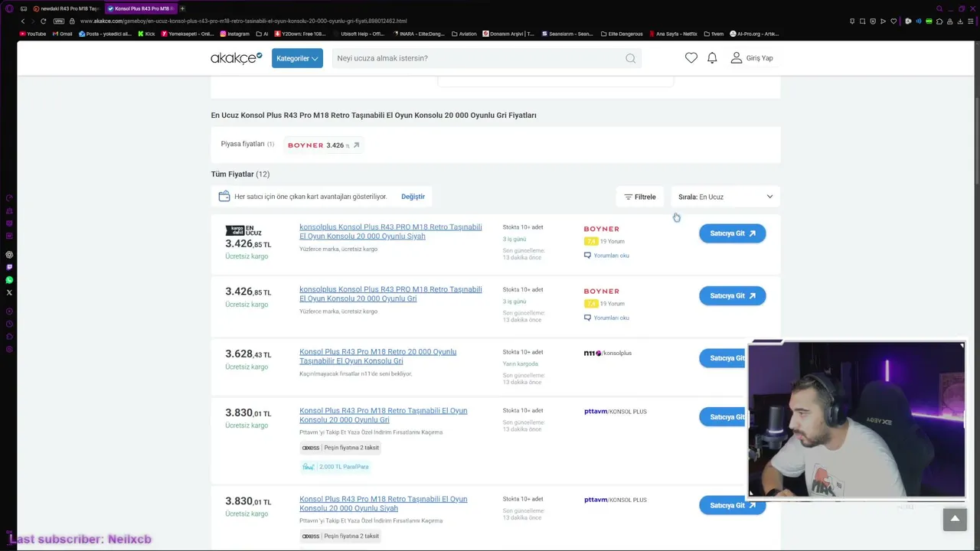Click the card advantages wallet icon
Viewport: 980px width, 551px height.
pos(224,197)
